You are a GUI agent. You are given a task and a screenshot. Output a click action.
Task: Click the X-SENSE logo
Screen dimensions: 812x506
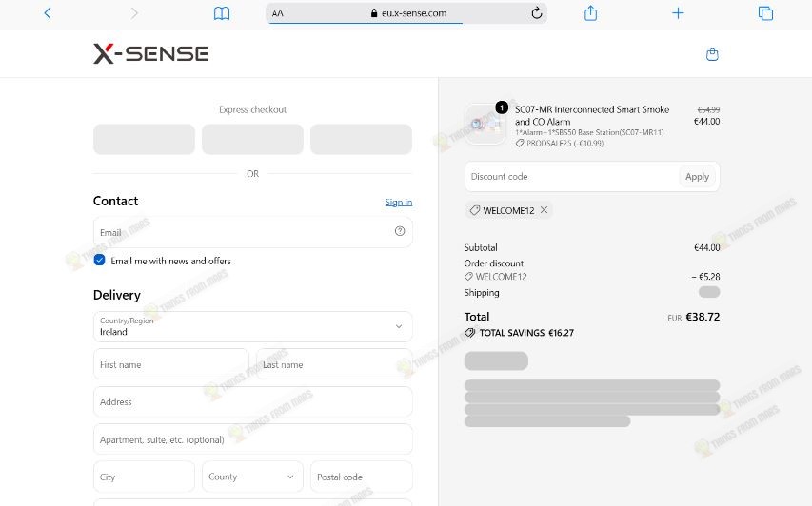[x=150, y=53]
